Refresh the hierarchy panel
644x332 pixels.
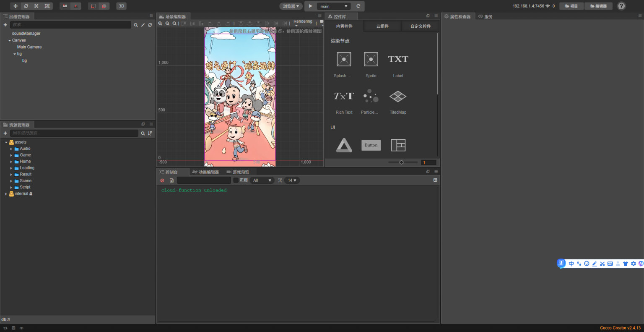coord(150,25)
